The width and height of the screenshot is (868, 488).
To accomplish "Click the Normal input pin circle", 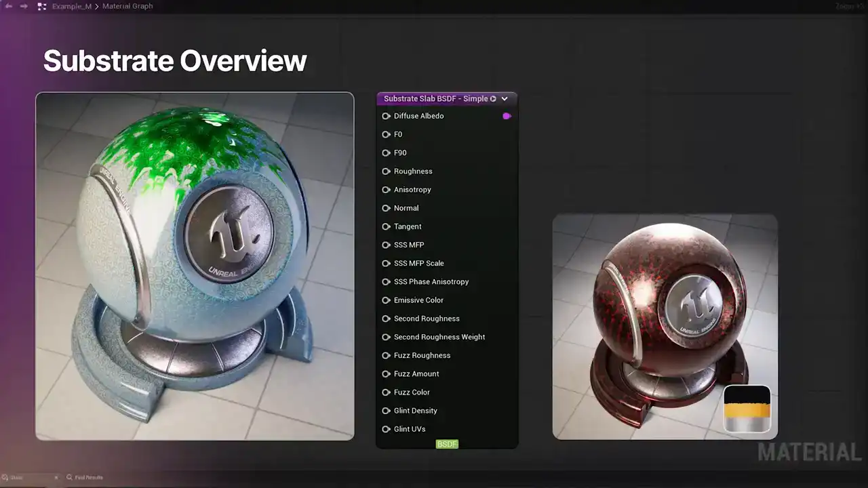I will [x=387, y=208].
